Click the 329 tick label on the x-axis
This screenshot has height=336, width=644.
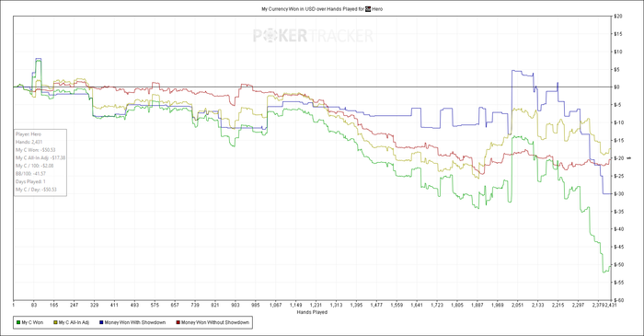[94, 306]
